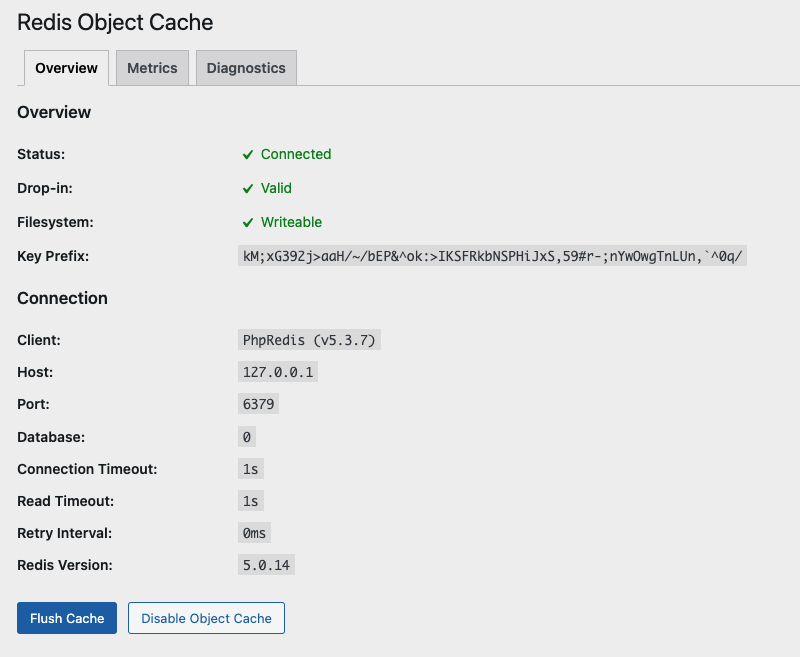Screen dimensions: 800x657
Task: Click the Database value 0
Action: 247,437
